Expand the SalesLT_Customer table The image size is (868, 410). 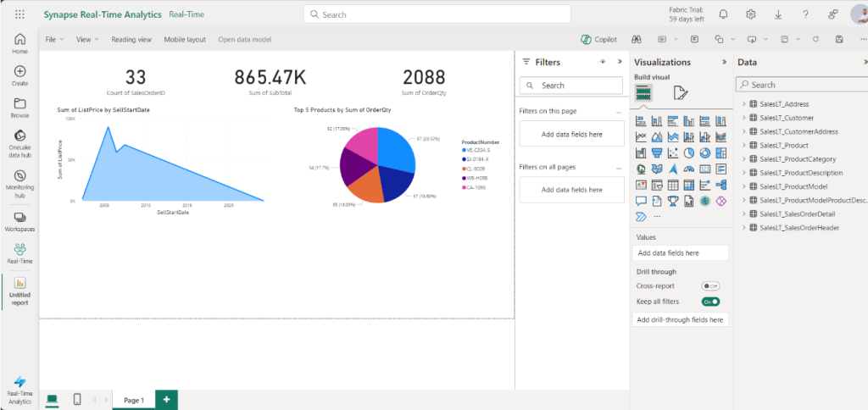tap(743, 118)
